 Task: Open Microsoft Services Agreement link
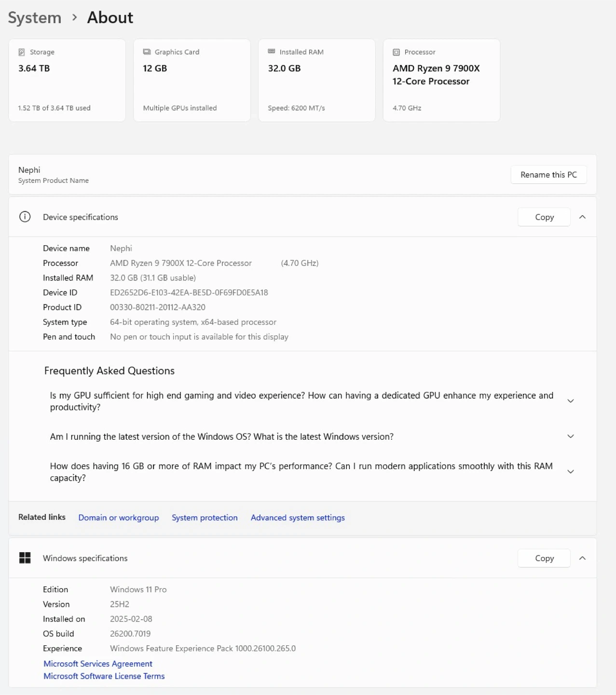[x=98, y=664]
